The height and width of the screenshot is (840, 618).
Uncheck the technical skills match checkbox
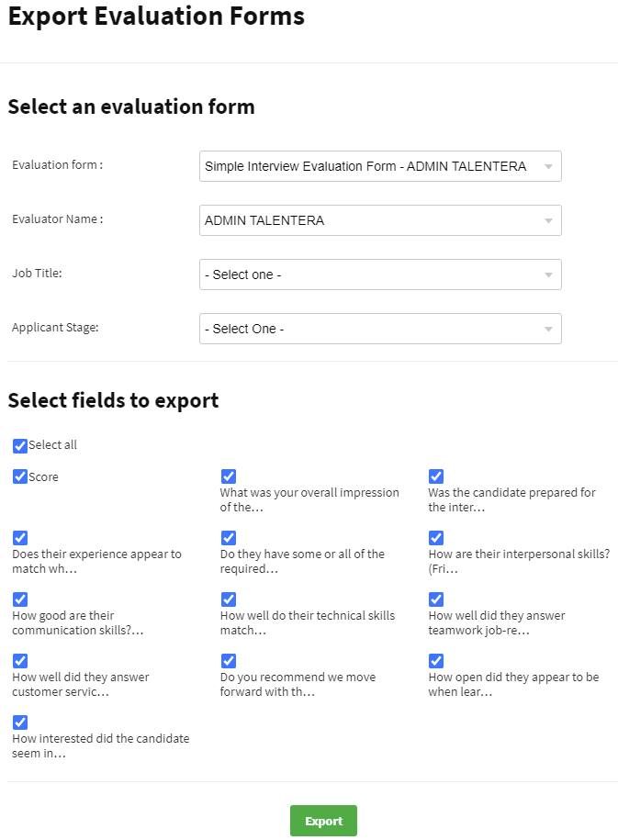click(x=229, y=599)
